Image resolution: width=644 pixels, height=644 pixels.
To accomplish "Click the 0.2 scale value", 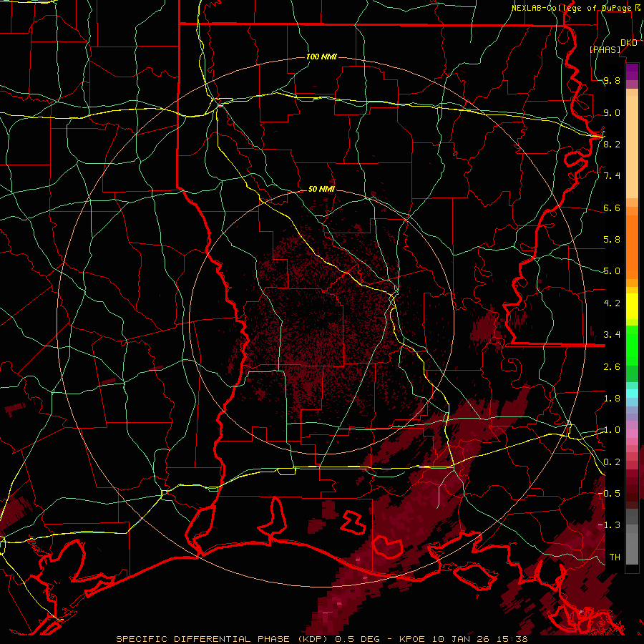I will pos(612,462).
